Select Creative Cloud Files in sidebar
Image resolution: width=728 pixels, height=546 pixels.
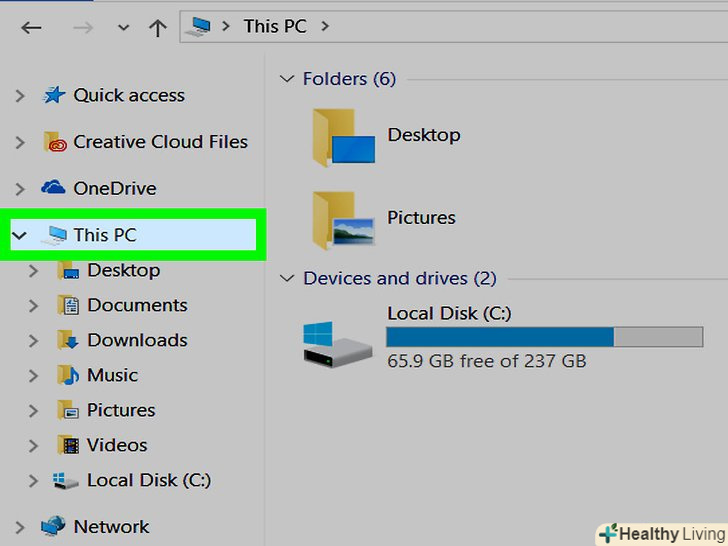pyautogui.click(x=160, y=142)
